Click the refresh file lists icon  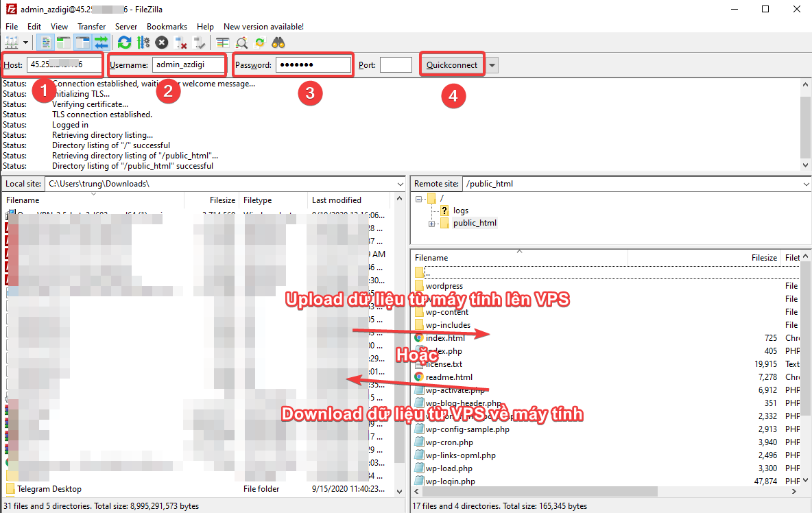tap(124, 43)
